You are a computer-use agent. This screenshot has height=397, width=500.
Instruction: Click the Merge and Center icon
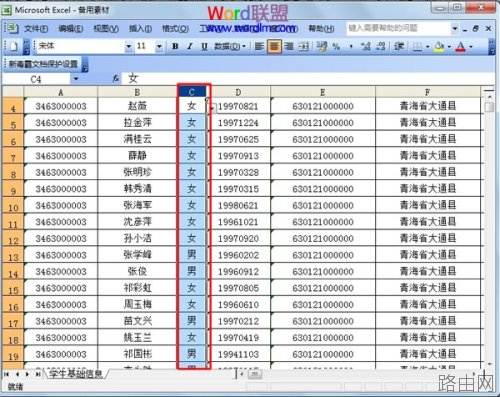[303, 46]
